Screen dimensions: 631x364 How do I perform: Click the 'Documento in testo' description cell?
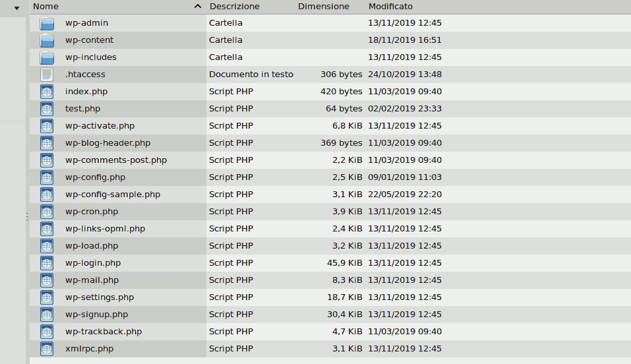pyautogui.click(x=251, y=75)
